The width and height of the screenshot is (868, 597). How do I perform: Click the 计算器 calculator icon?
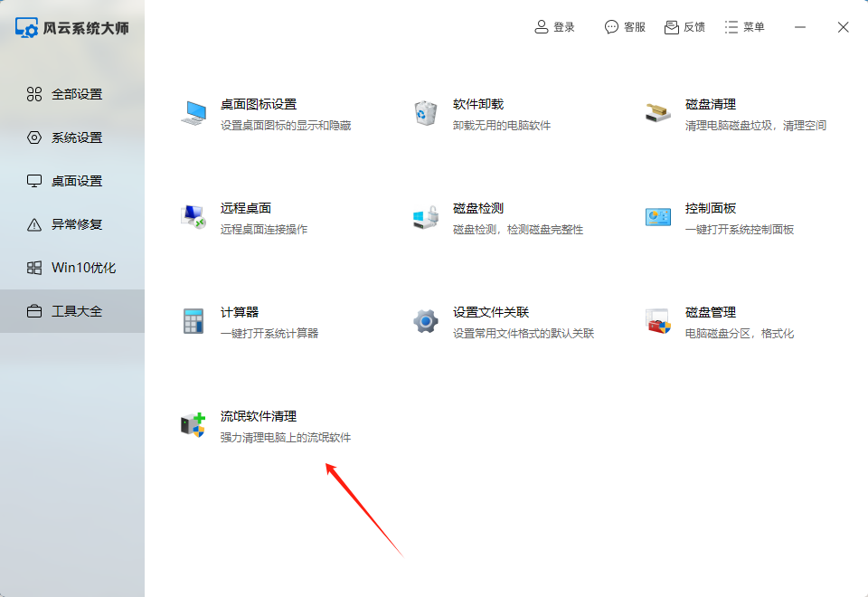(193, 320)
